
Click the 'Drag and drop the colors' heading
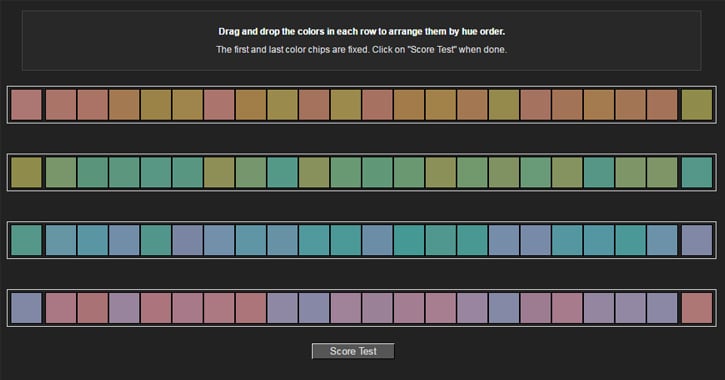(362, 31)
